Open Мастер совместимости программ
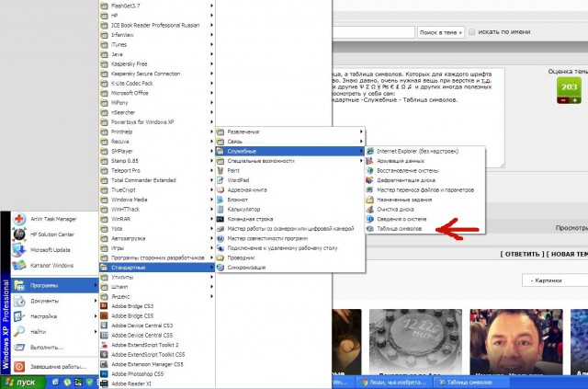The width and height of the screenshot is (588, 389). pos(290,238)
